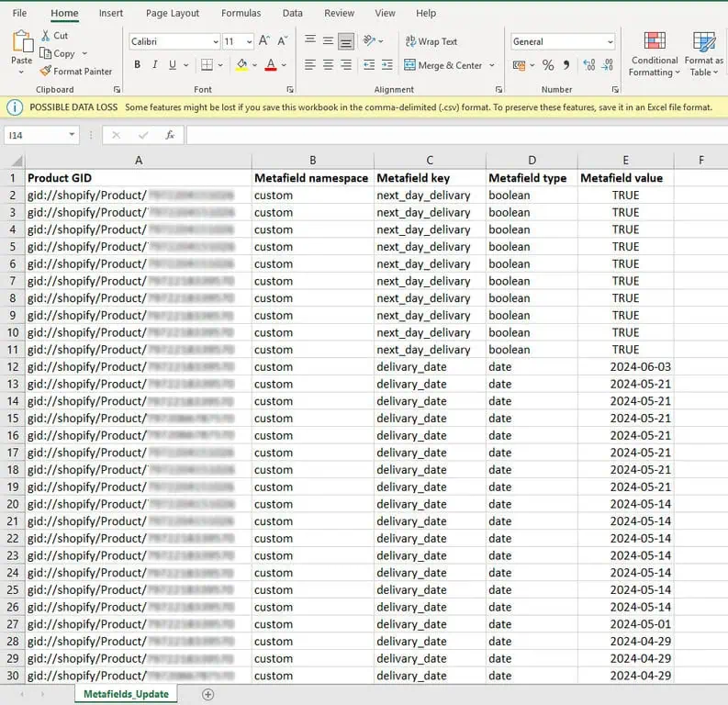Screen dimensions: 728x705
Task: Expand font color palette arrow
Action: (x=284, y=65)
